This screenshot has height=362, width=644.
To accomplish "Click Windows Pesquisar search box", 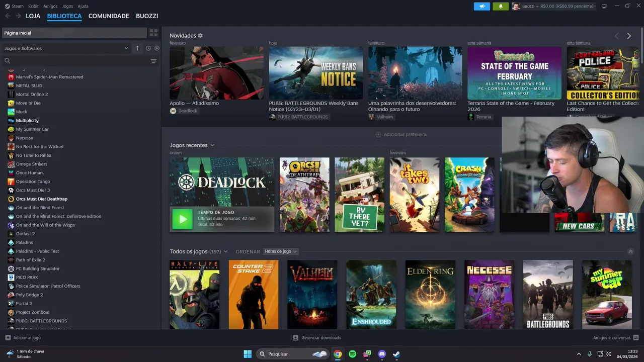I will [x=293, y=354].
